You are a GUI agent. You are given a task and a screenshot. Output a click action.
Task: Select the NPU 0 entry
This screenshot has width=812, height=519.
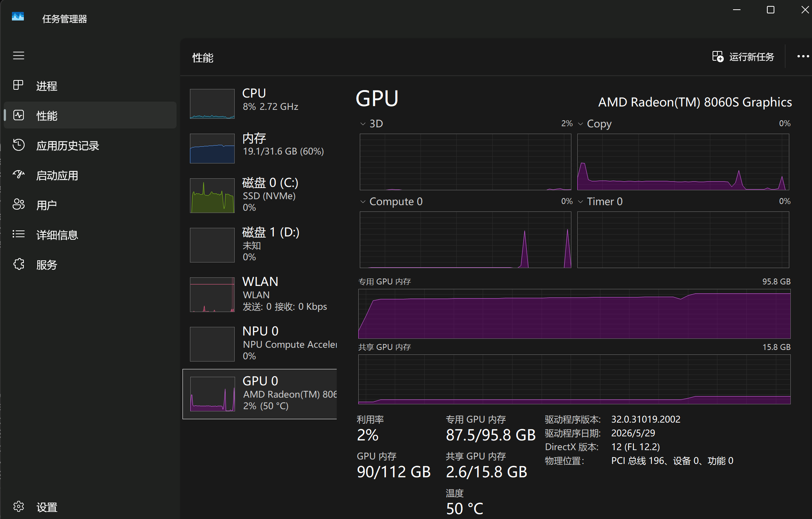[260, 344]
